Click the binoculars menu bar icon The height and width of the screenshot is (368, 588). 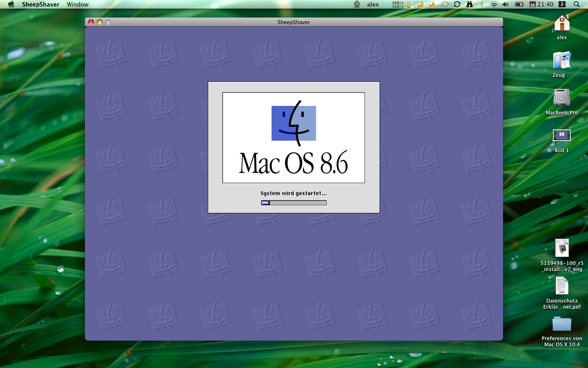click(470, 4)
